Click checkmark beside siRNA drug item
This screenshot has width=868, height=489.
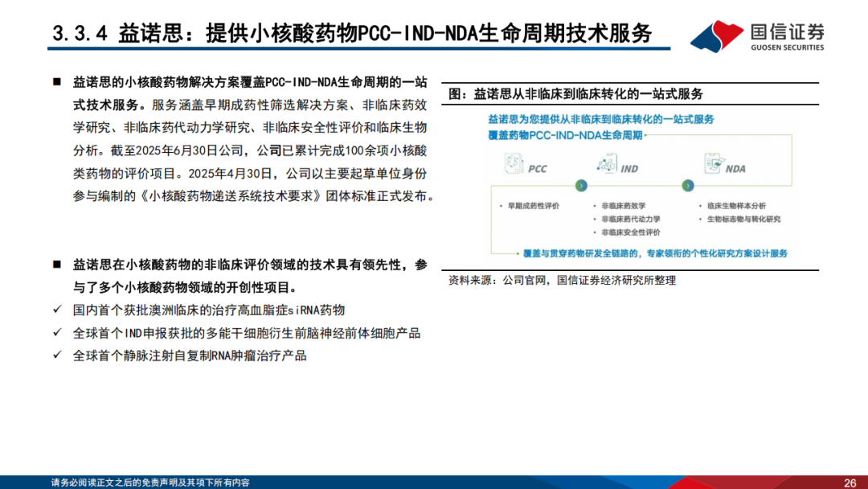pyautogui.click(x=57, y=309)
